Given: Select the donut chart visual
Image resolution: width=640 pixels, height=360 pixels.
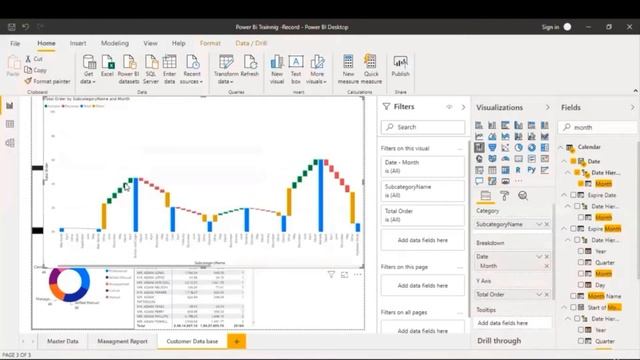Looking at the screenshot, I should (531, 147).
